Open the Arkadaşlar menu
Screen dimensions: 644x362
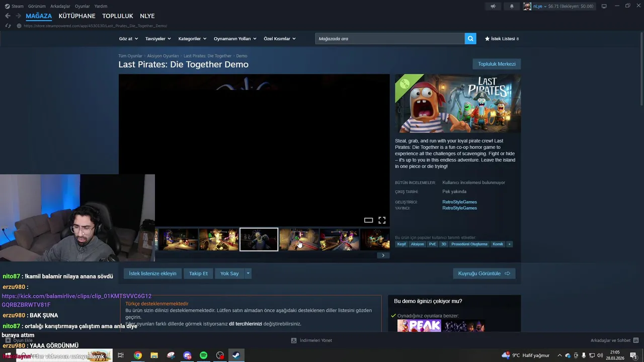[x=60, y=6]
